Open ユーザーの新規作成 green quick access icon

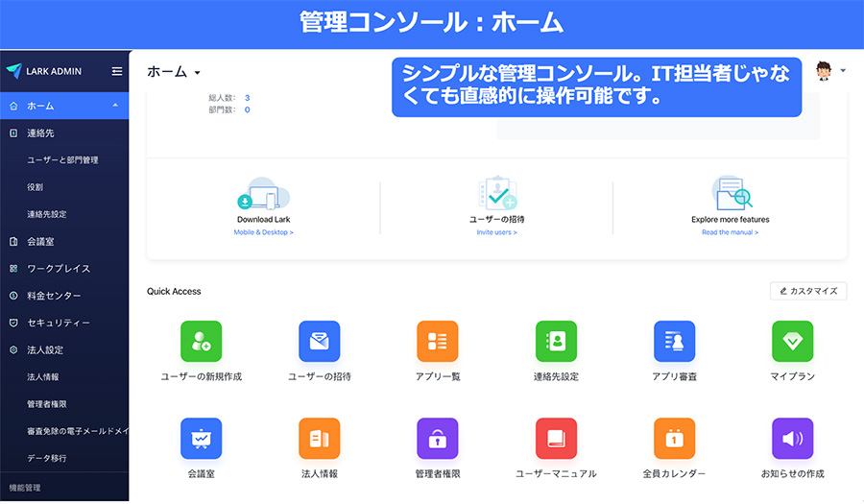pos(202,342)
